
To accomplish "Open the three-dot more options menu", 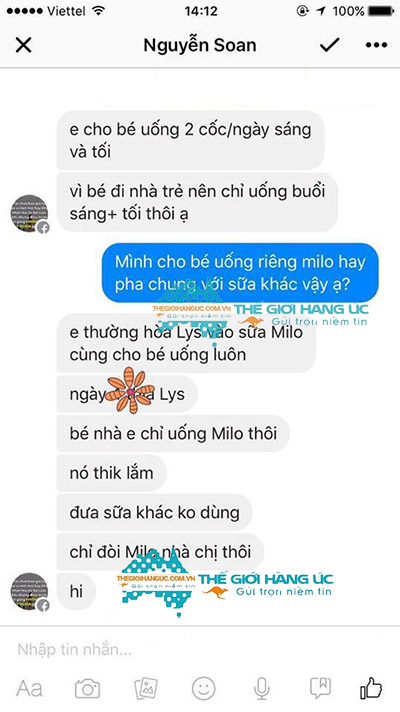I will coord(376,45).
